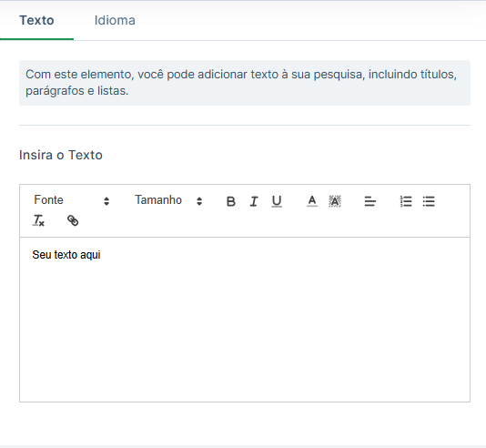Select the Texto tab
Screen dimensions: 486x448
click(x=36, y=20)
